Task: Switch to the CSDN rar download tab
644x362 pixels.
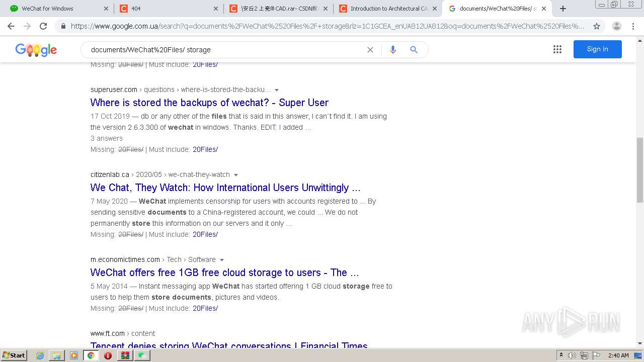Action: [x=278, y=9]
